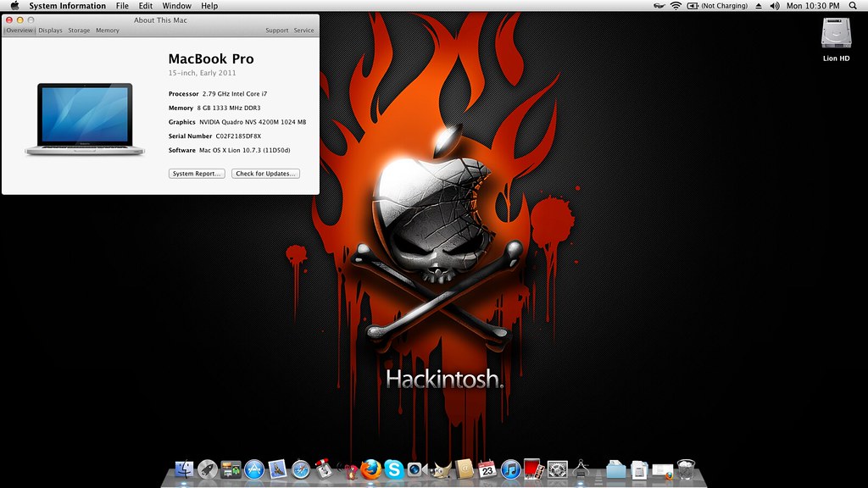The height and width of the screenshot is (488, 868).
Task: Open the Help menu
Action: (x=209, y=6)
